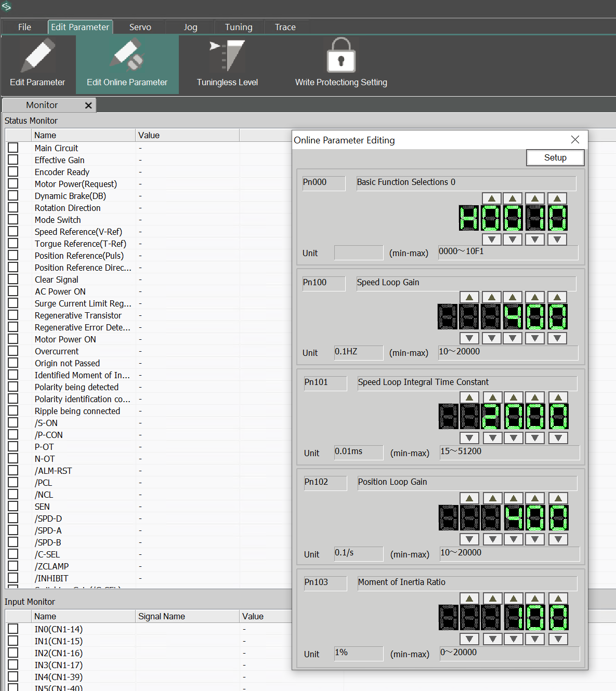Decrease the rightmost Pn100 Speed Loop Gain digit

(x=557, y=338)
